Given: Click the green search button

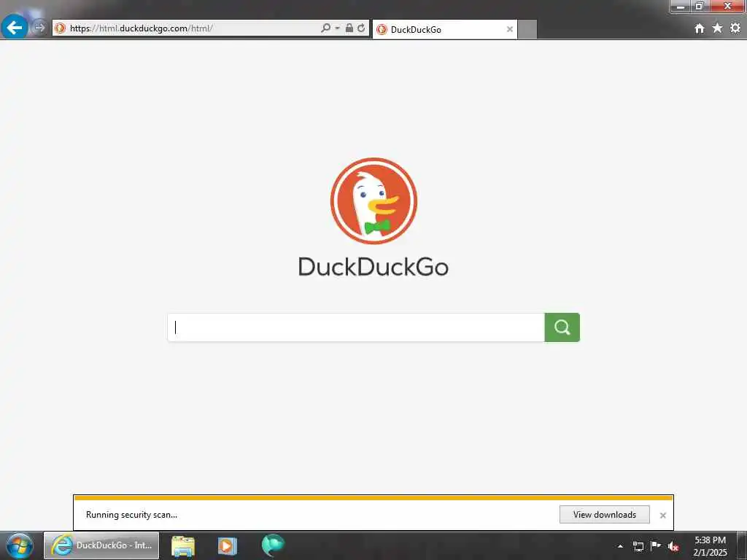Looking at the screenshot, I should click(x=562, y=327).
